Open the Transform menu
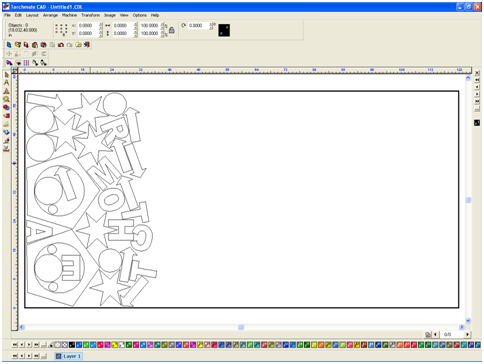 (x=91, y=15)
